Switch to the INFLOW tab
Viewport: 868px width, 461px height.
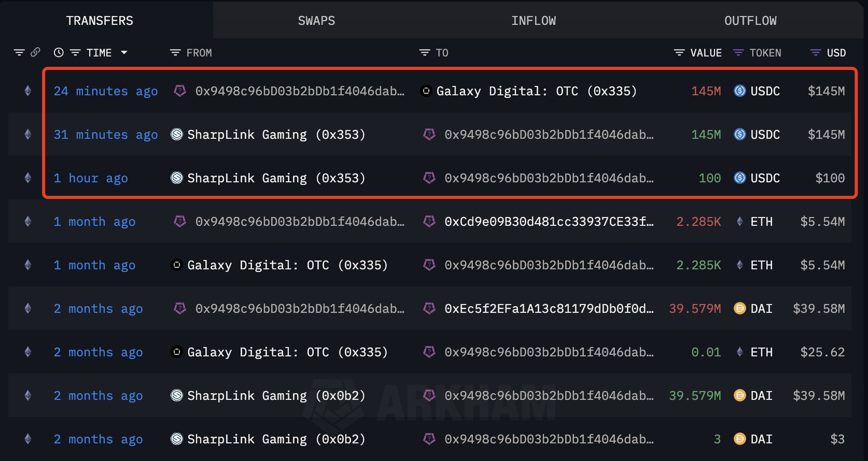point(533,21)
